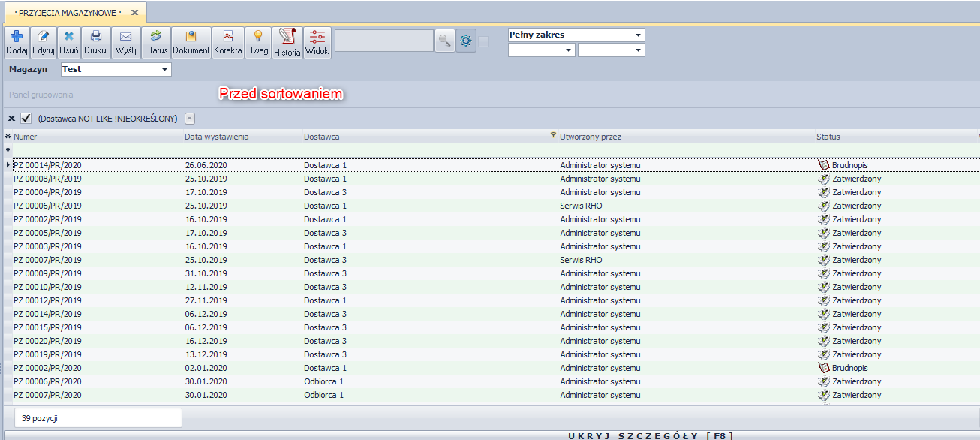The width and height of the screenshot is (980, 440).
Task: Open the Korekta correction tool
Action: [x=227, y=36]
